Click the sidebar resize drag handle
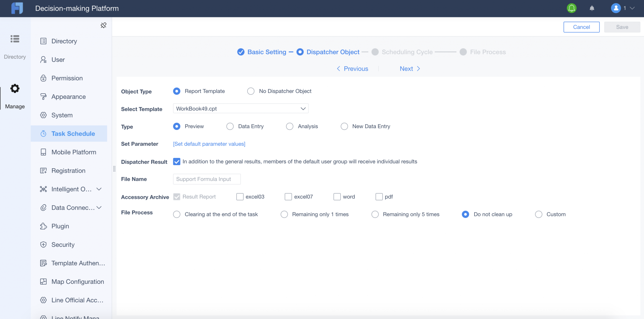 point(114,169)
